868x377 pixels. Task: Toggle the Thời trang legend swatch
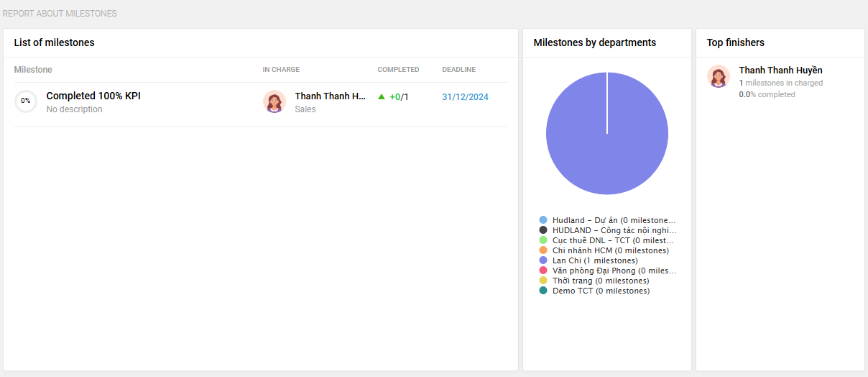[543, 281]
